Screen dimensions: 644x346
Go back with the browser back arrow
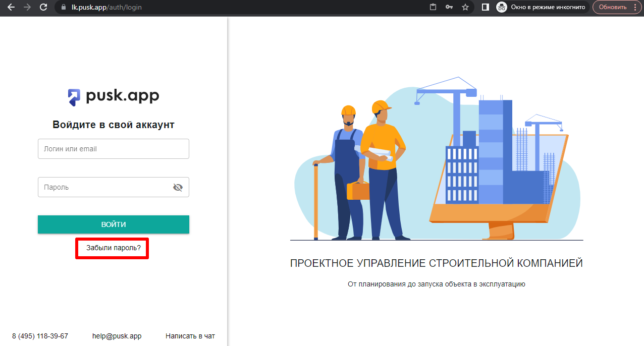(x=11, y=7)
